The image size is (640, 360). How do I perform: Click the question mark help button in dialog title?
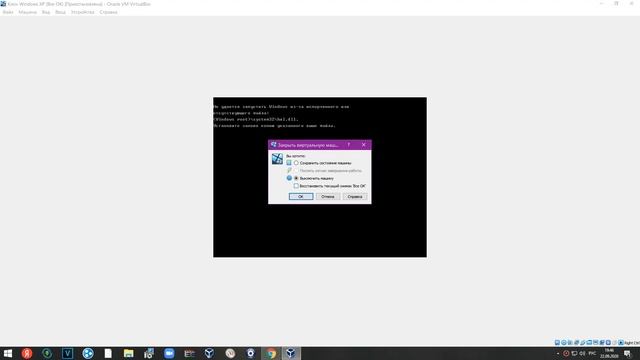349,145
